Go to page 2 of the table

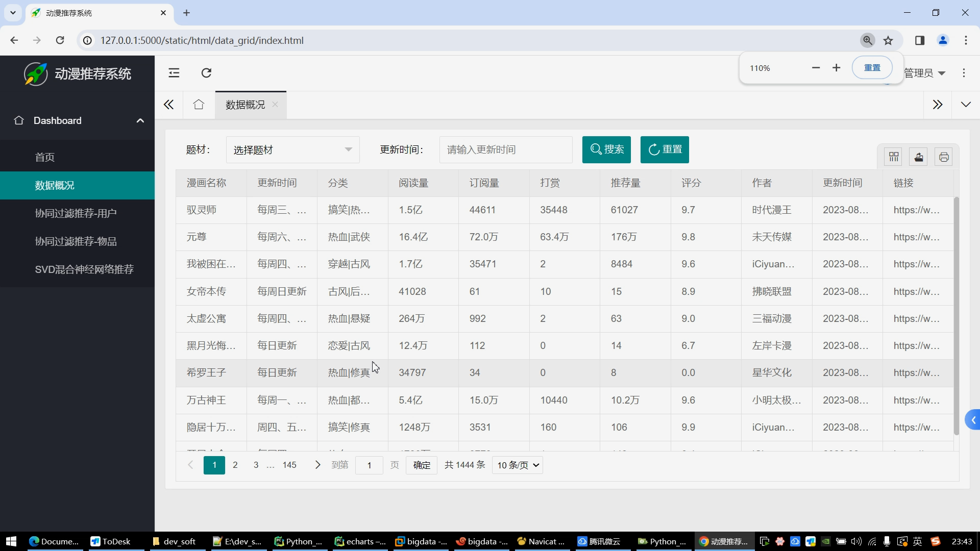(235, 465)
